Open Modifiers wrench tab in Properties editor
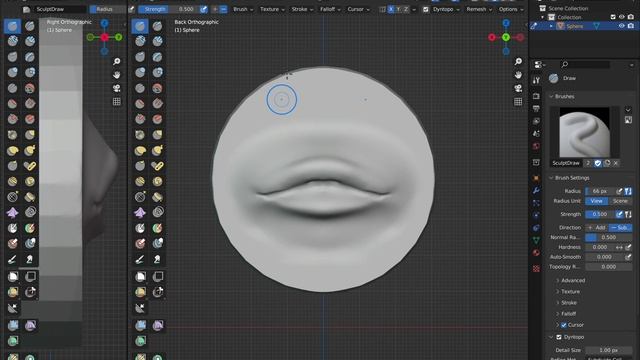Screen dimensions: 640x360 click(536, 191)
